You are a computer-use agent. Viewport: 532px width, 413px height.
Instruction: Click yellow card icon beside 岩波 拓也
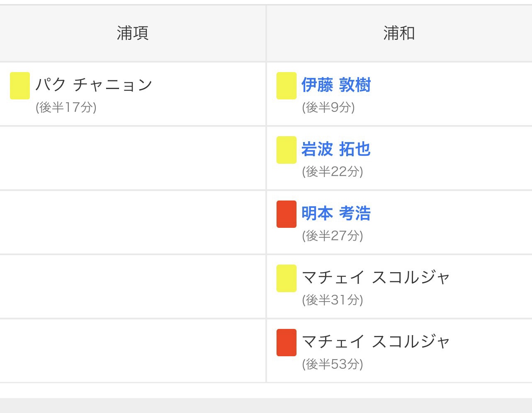287,150
